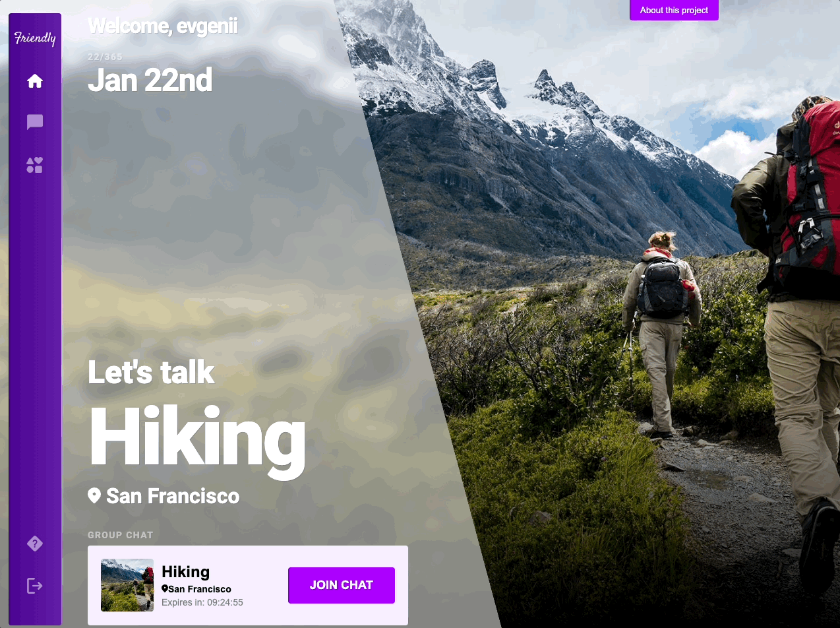
Task: Click the Jan 22nd date heading
Action: click(150, 80)
